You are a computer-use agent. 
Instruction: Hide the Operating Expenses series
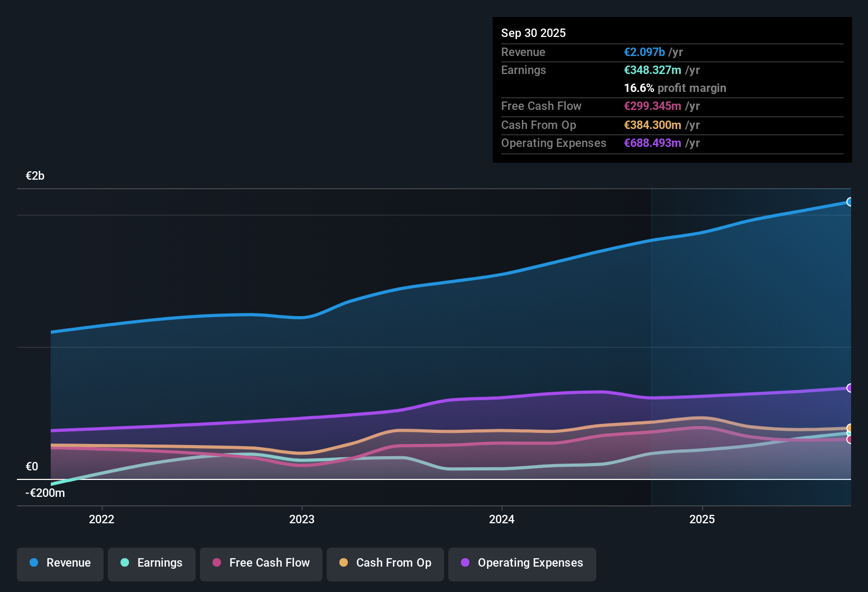(x=522, y=563)
